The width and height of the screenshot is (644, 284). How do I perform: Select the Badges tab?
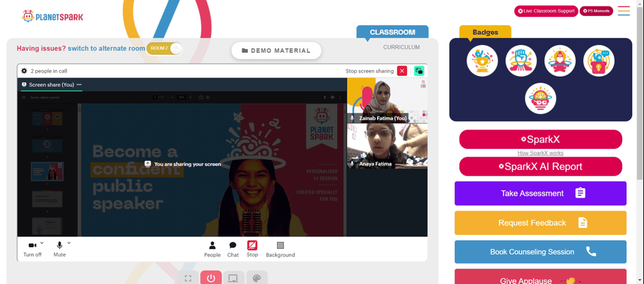tap(485, 32)
